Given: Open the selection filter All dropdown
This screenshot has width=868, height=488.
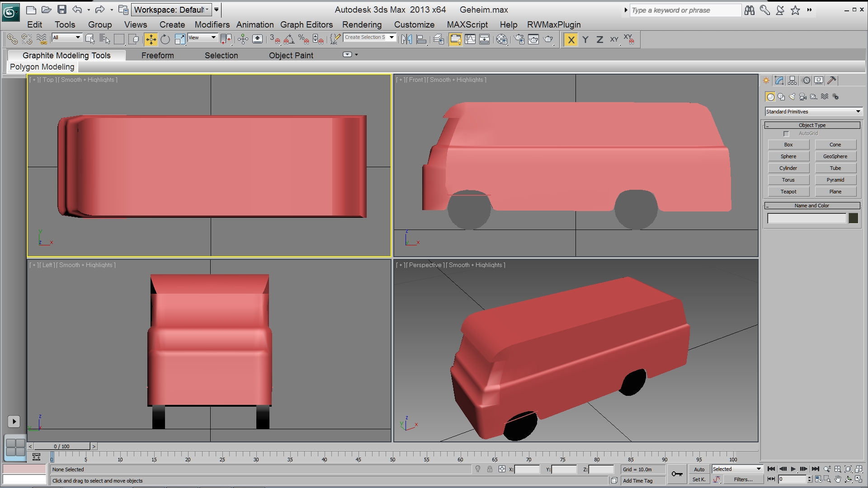Looking at the screenshot, I should (66, 38).
